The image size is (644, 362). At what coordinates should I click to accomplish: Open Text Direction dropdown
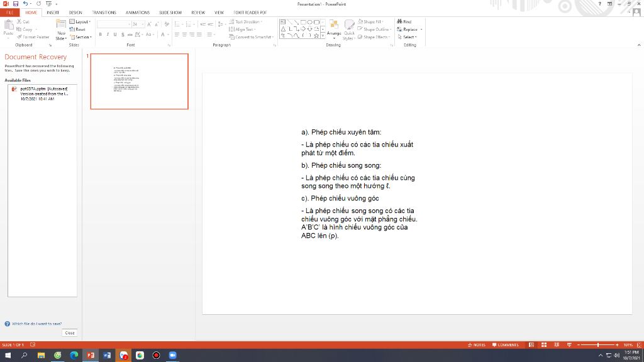tap(246, 21)
